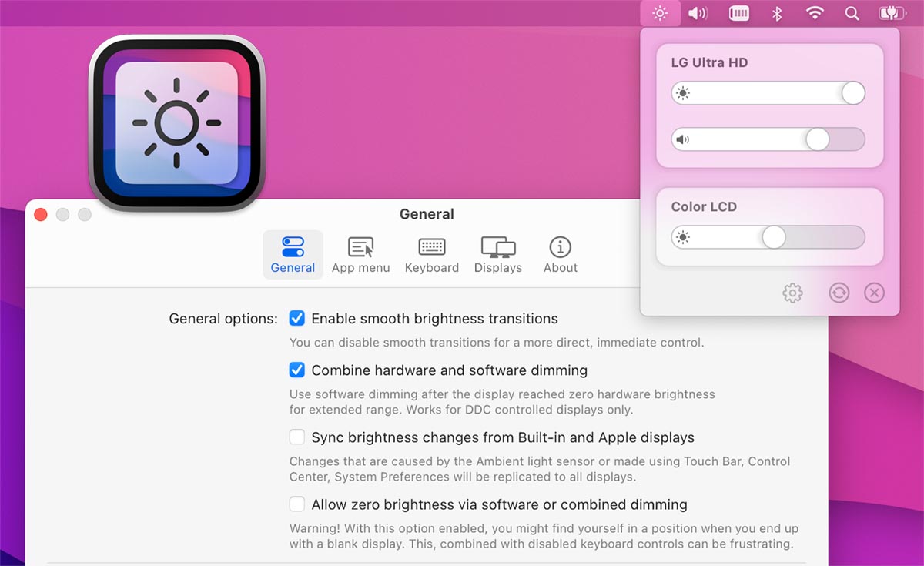Open the Keyboard preferences tab
This screenshot has height=566, width=924.
point(431,256)
